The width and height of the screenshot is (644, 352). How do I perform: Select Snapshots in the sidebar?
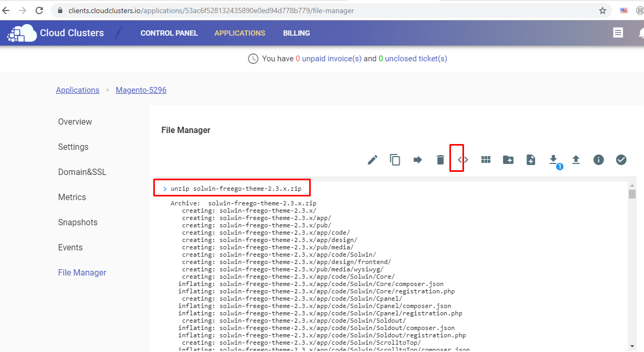(x=78, y=222)
